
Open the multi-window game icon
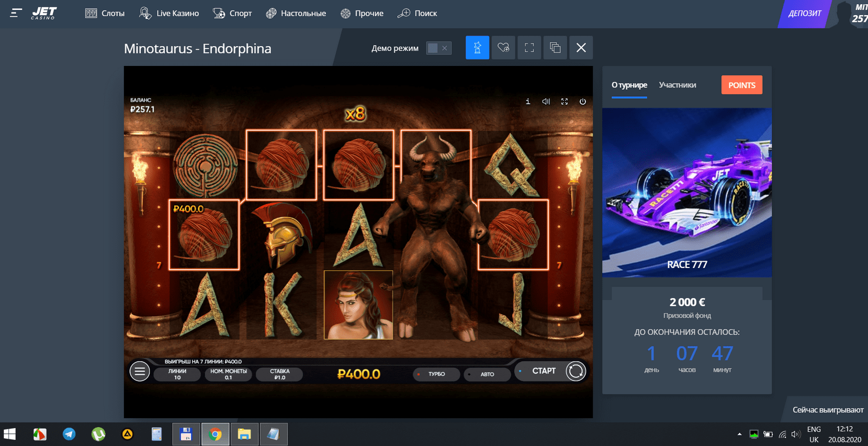pos(555,48)
